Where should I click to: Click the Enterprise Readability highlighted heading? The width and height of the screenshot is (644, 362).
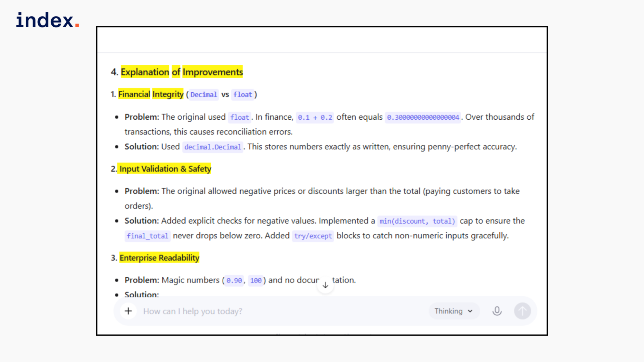pyautogui.click(x=159, y=258)
